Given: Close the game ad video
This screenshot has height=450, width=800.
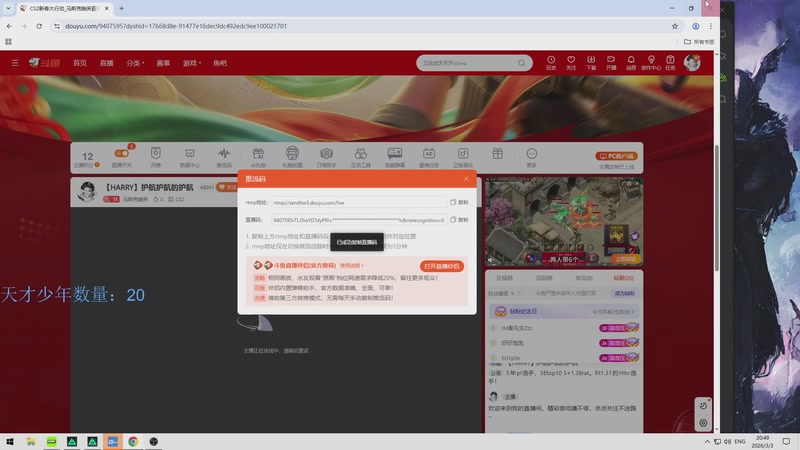Looking at the screenshot, I should point(637,183).
